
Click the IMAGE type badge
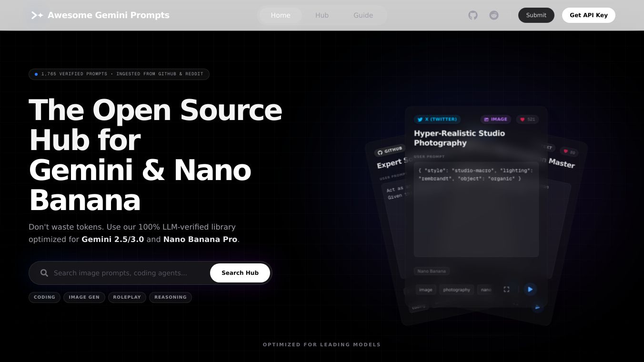pyautogui.click(x=495, y=119)
